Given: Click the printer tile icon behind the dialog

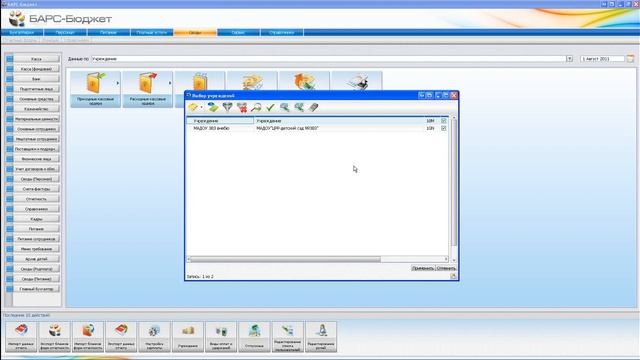Looking at the screenshot, I should click(357, 81).
